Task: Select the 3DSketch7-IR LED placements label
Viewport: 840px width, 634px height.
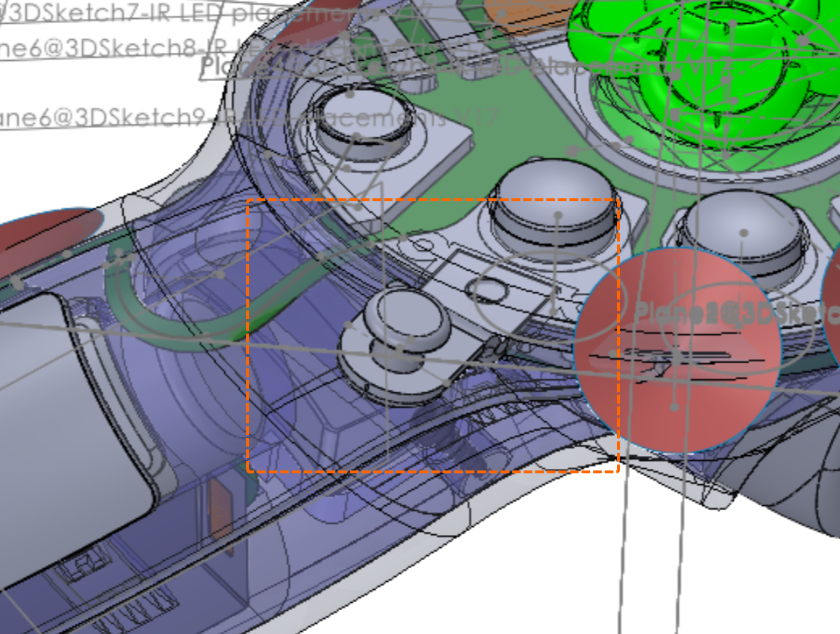Action: click(x=214, y=13)
